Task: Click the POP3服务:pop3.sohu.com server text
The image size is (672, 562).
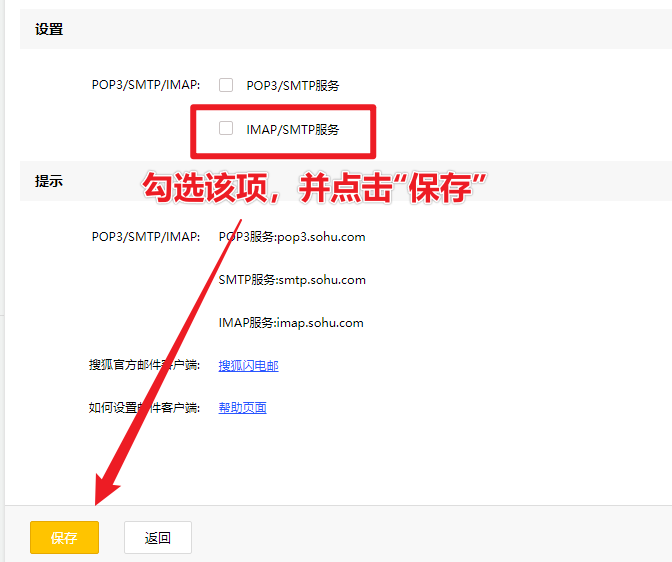Action: coord(291,237)
